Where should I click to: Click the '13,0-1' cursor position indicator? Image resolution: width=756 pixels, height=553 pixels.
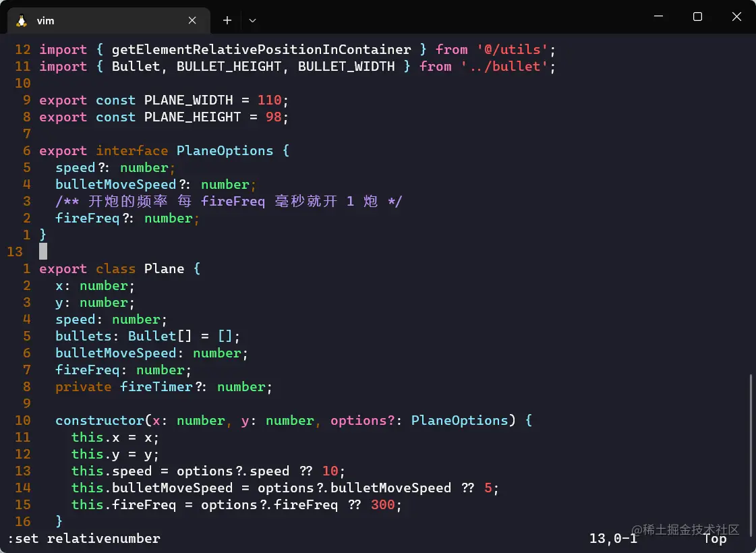click(613, 539)
